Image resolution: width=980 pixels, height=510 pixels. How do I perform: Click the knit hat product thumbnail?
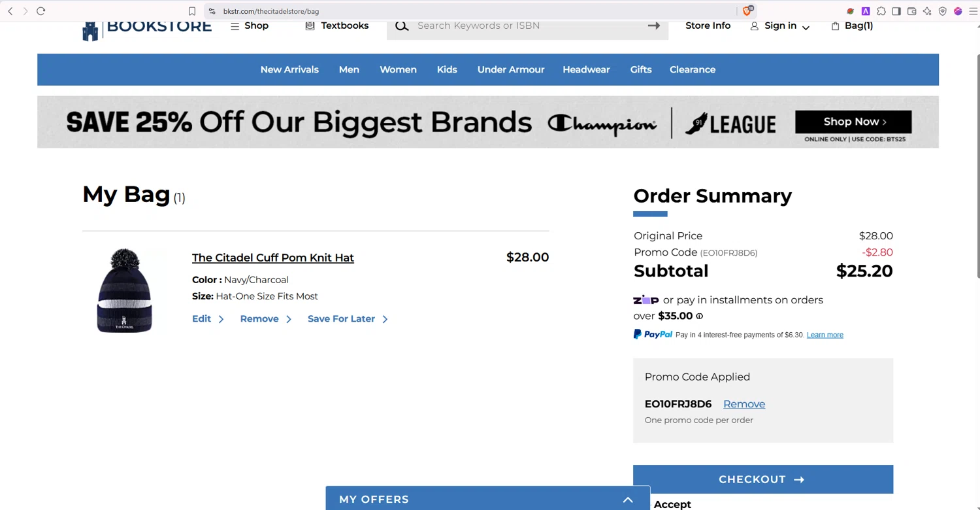124,290
